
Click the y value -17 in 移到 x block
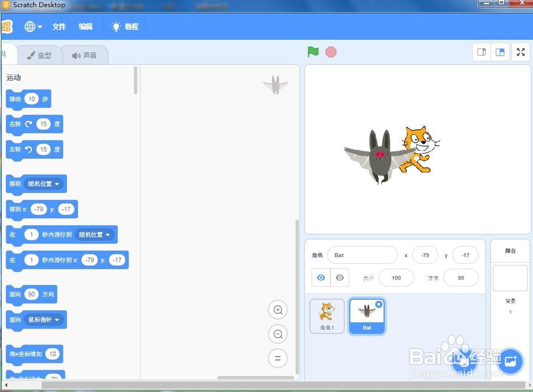66,209
